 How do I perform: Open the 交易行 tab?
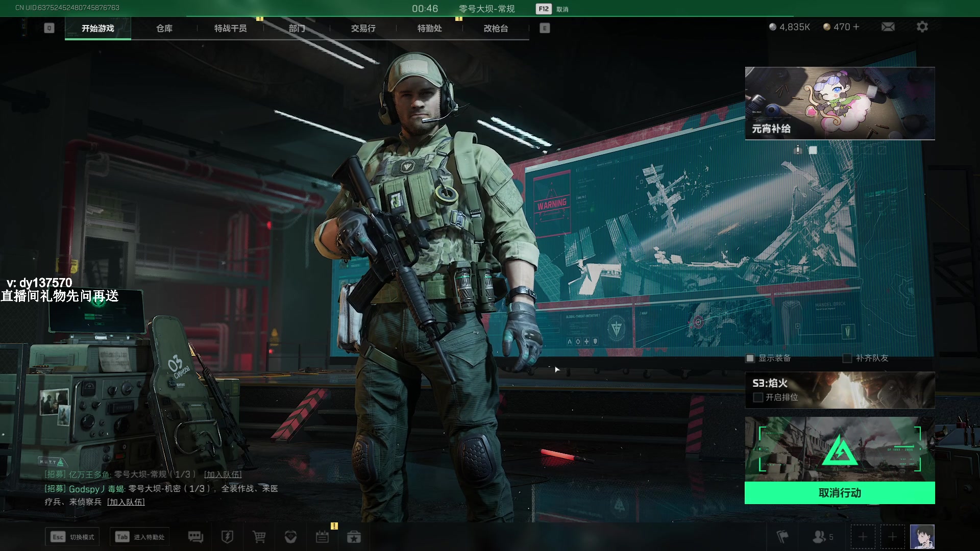click(x=363, y=28)
